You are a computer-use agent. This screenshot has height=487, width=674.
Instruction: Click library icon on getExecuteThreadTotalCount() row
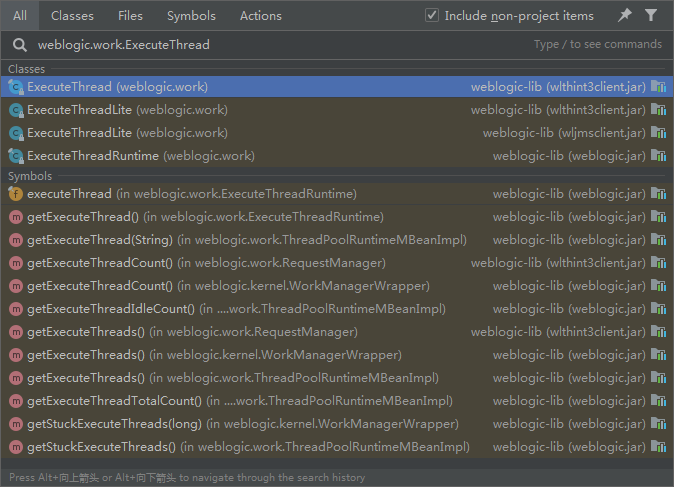click(x=659, y=401)
